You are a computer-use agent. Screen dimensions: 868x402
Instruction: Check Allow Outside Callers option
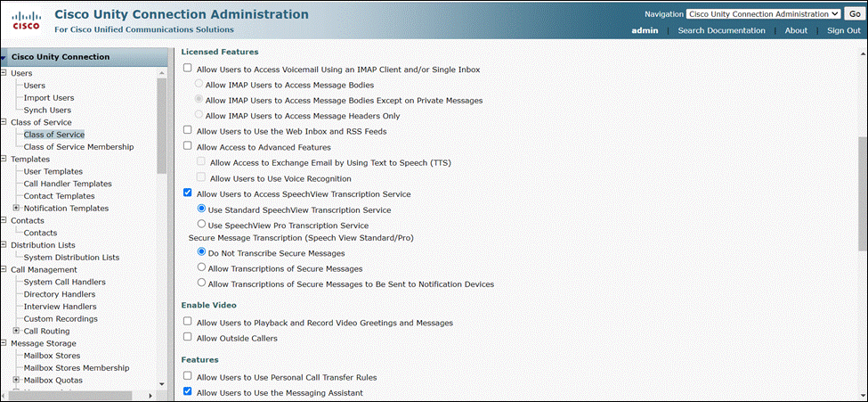pyautogui.click(x=187, y=337)
